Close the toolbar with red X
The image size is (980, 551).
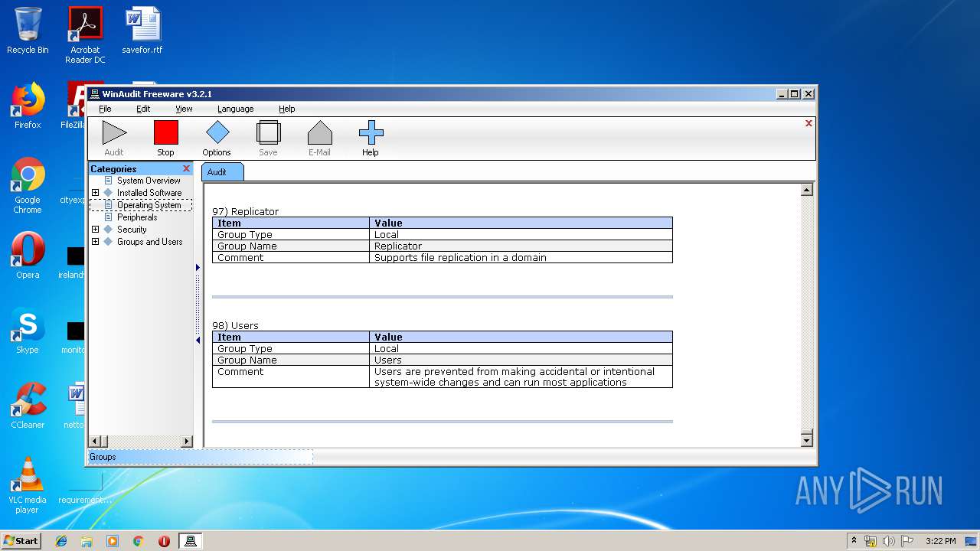[x=808, y=123]
